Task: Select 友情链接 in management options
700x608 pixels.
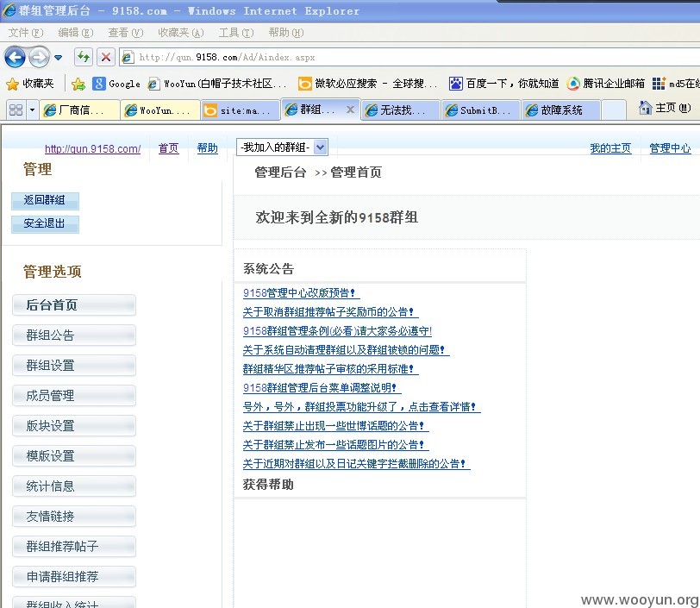Action: point(74,517)
